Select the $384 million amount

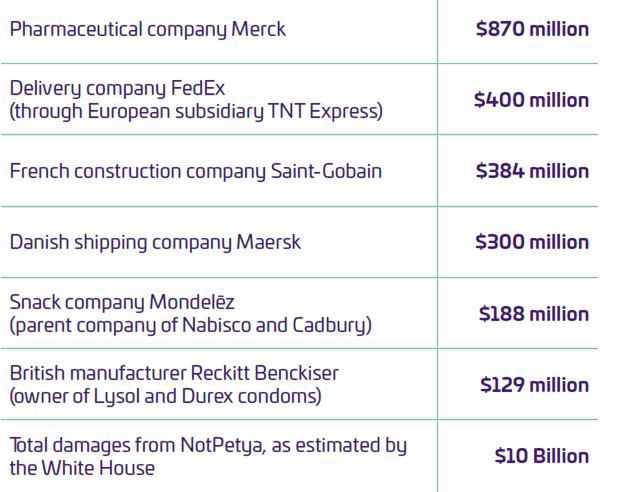(x=532, y=171)
